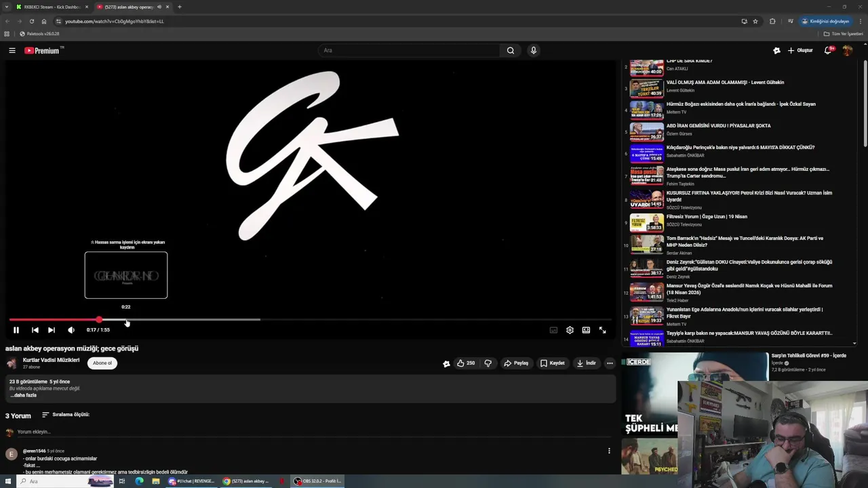
Task: Reload the page
Action: tap(31, 21)
